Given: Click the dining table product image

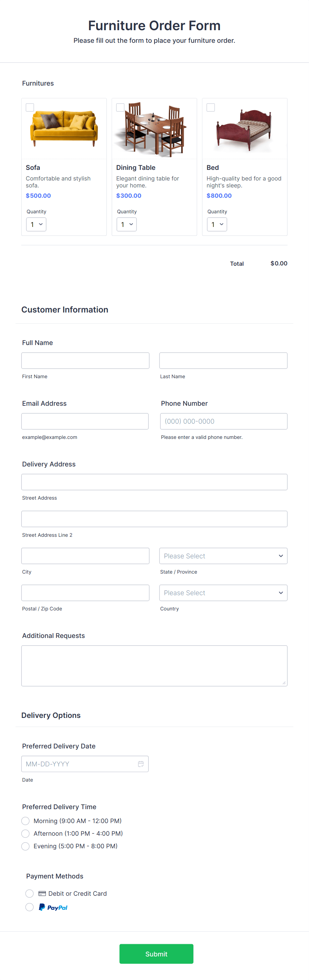Looking at the screenshot, I should click(x=154, y=129).
